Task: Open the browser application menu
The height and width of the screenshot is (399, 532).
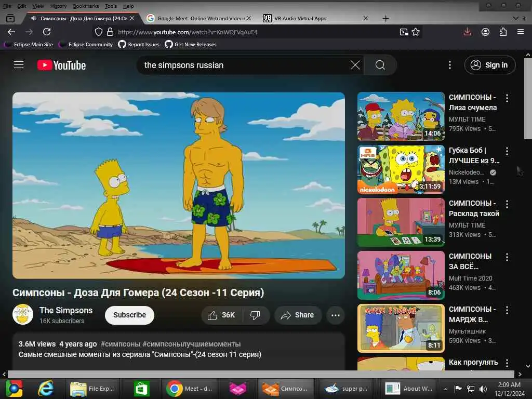Action: (521, 32)
